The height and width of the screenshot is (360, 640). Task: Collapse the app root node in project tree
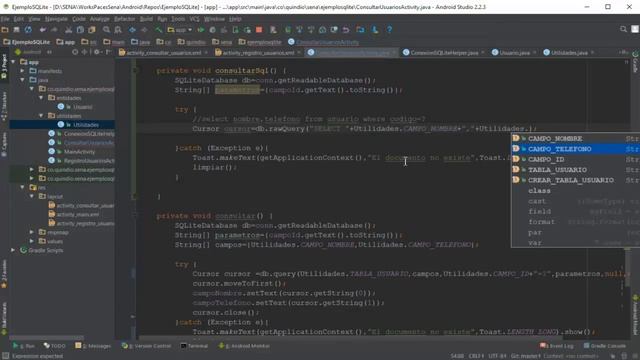[x=13, y=62]
